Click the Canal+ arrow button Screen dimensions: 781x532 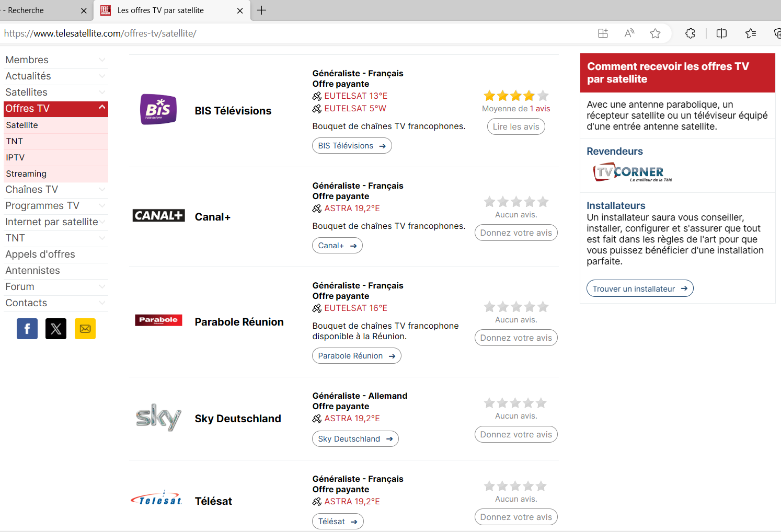point(337,246)
